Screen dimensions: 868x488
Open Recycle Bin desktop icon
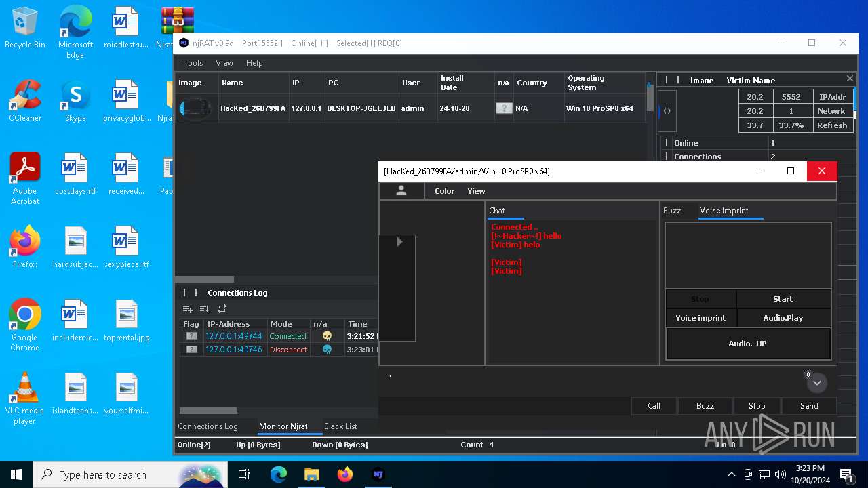(25, 28)
